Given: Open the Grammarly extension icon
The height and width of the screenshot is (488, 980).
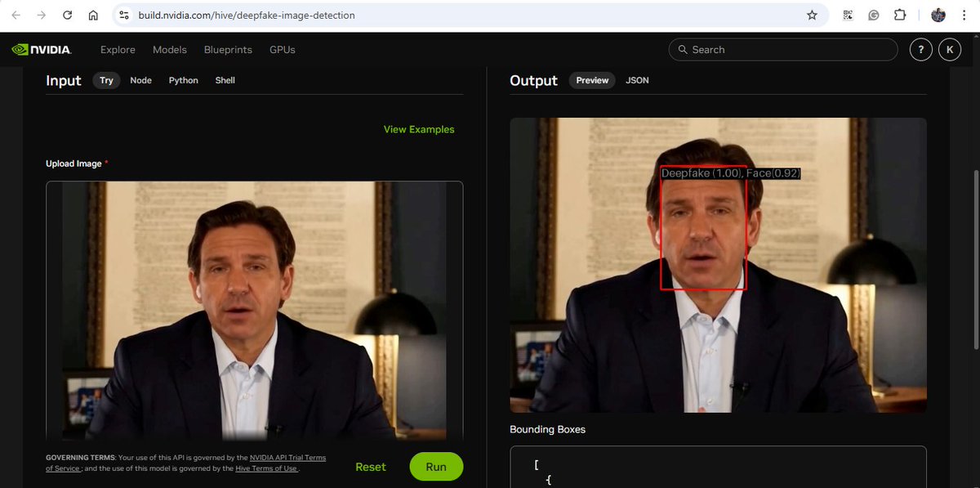Looking at the screenshot, I should pos(874,15).
